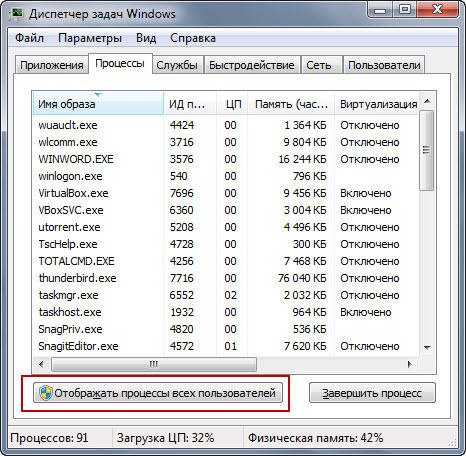
Task: Select the VirtualBox.exe process
Action: [226, 193]
